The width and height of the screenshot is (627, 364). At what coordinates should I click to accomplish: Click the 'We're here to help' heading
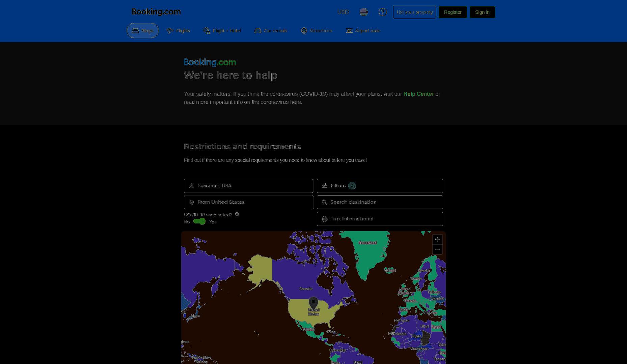point(230,75)
